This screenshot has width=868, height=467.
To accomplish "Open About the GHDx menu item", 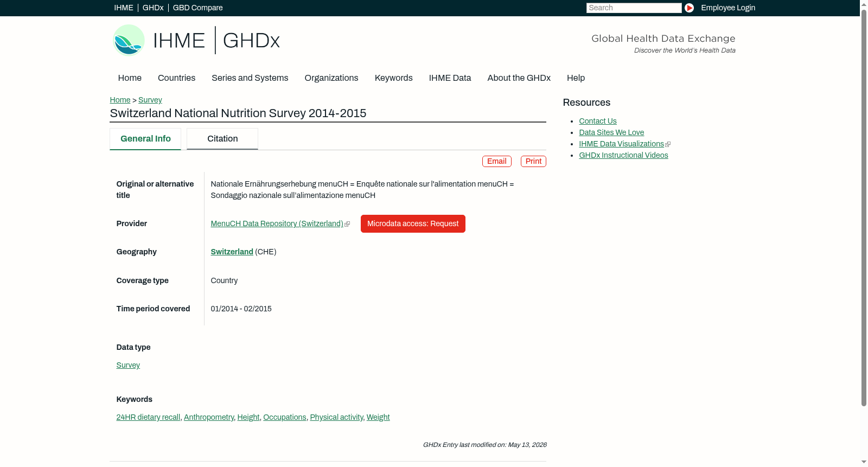I will [x=519, y=78].
